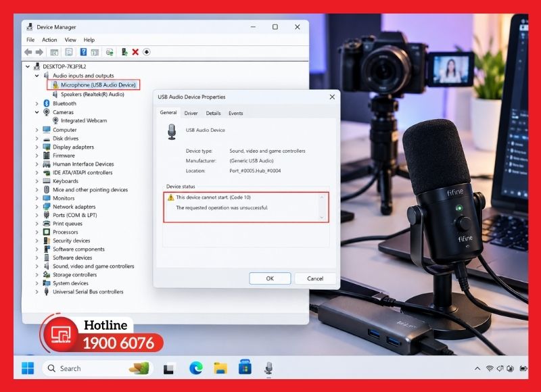Switch to the Driver tab
The width and height of the screenshot is (541, 392).
[191, 113]
